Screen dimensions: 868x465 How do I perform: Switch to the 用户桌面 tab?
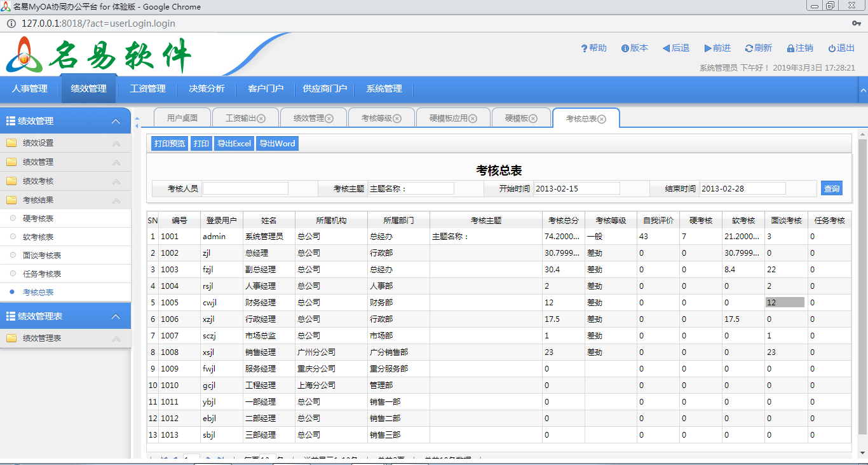[182, 118]
